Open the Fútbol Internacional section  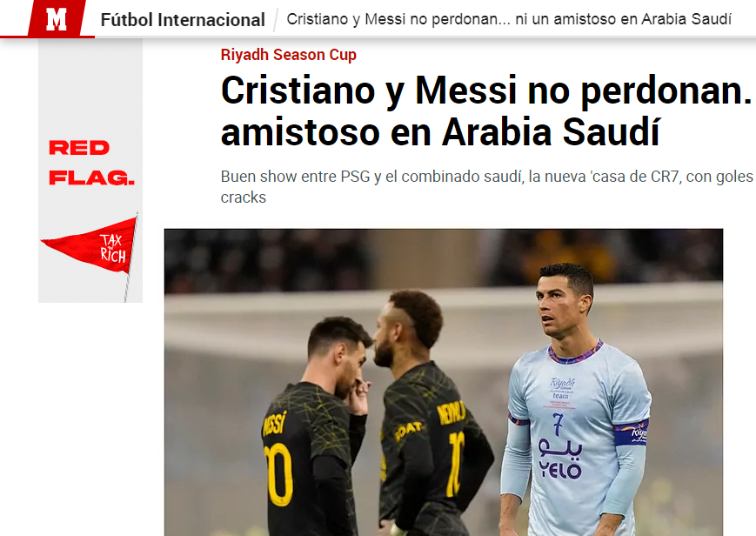(x=183, y=20)
